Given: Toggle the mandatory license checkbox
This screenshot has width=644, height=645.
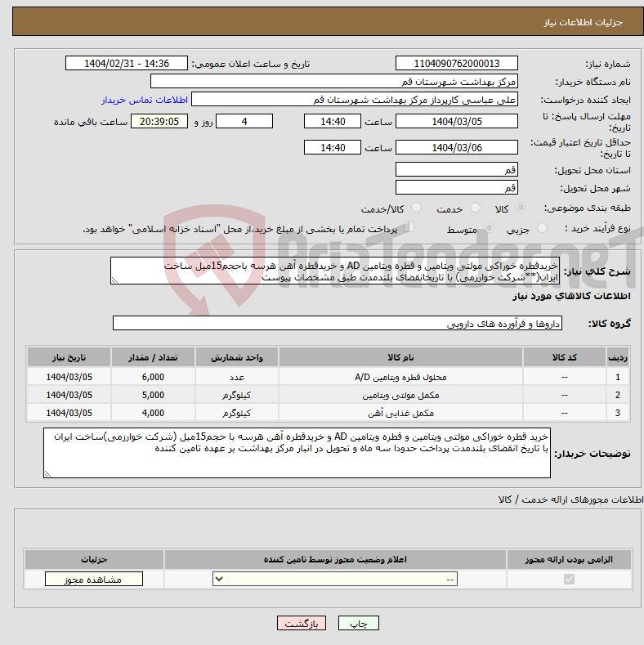Looking at the screenshot, I should tap(569, 579).
